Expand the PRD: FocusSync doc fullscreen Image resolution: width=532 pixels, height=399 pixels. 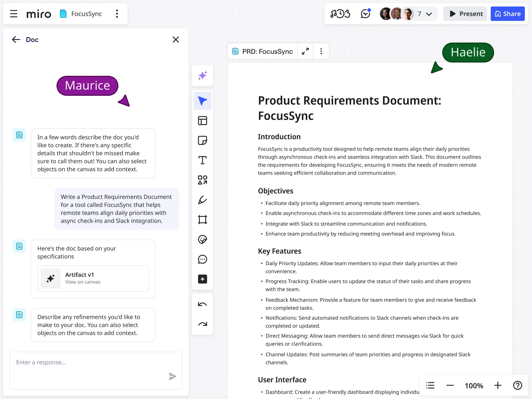305,51
